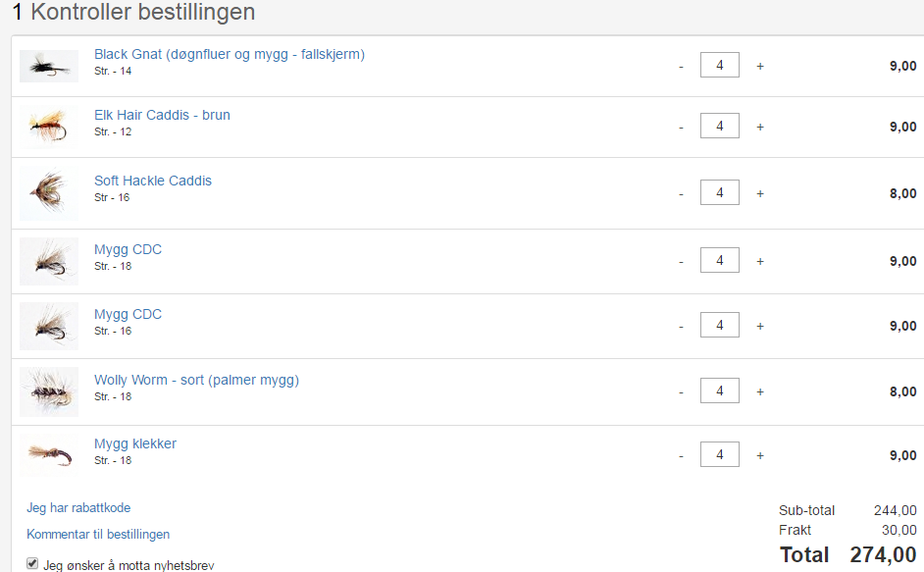Image resolution: width=924 pixels, height=572 pixels.
Task: Click plus for Soft Hackle Caddis
Action: tap(760, 193)
